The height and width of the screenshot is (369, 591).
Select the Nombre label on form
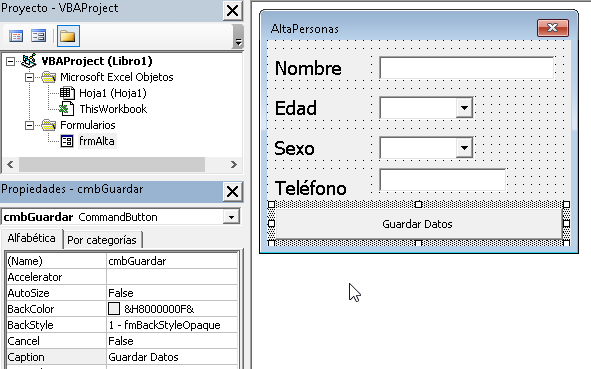click(308, 69)
